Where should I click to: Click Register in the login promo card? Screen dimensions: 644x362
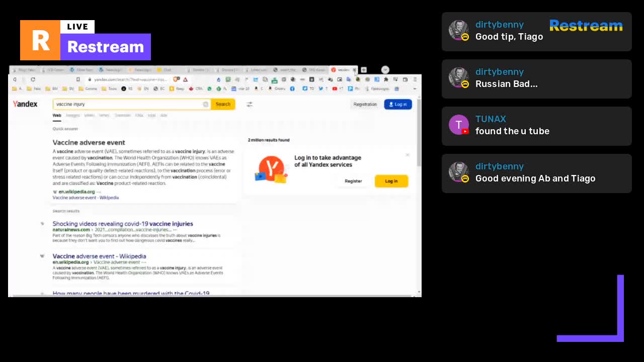[353, 181]
